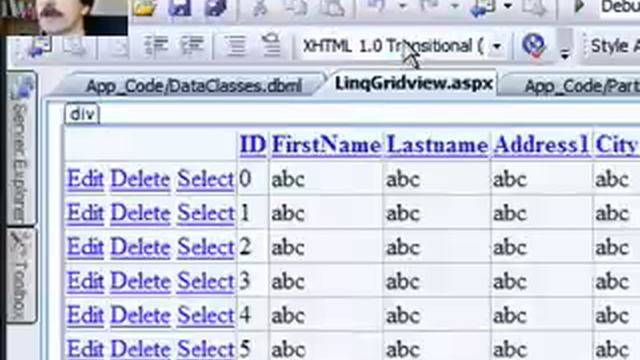The height and width of the screenshot is (360, 640).
Task: Click Delete link in row 0
Action: [x=140, y=179]
